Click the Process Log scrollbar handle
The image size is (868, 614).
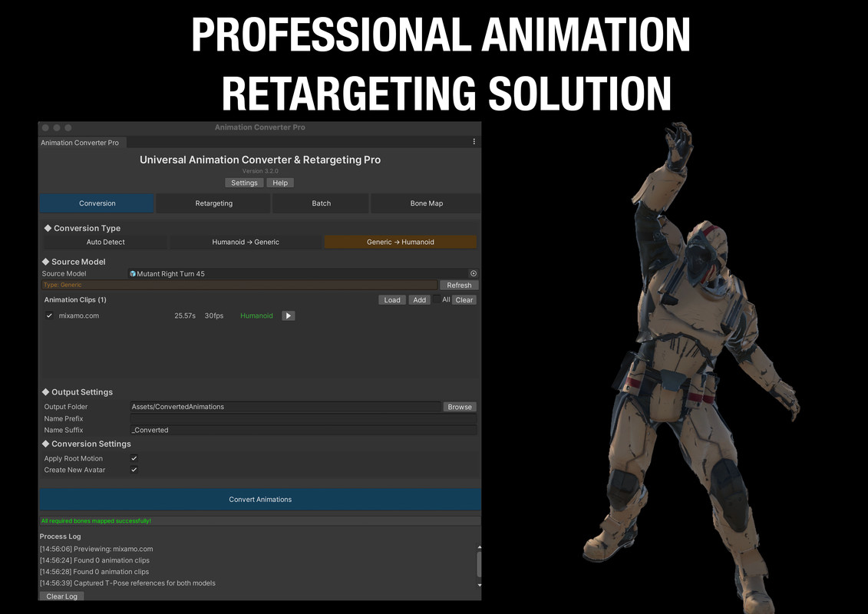[x=479, y=565]
